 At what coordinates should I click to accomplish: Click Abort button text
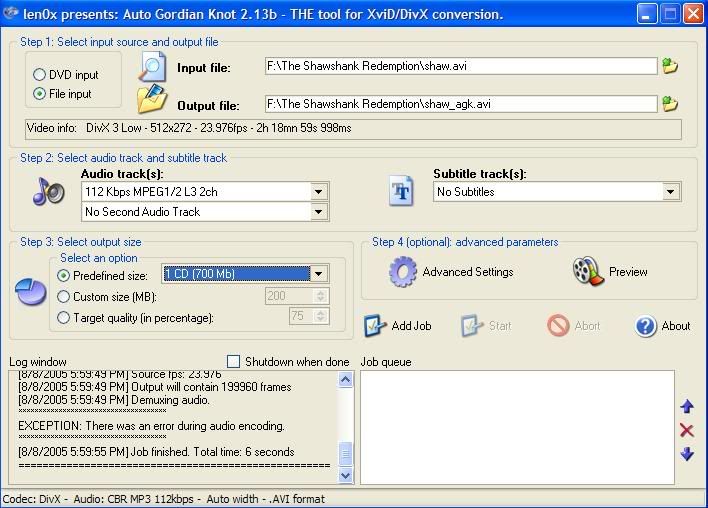click(x=587, y=326)
